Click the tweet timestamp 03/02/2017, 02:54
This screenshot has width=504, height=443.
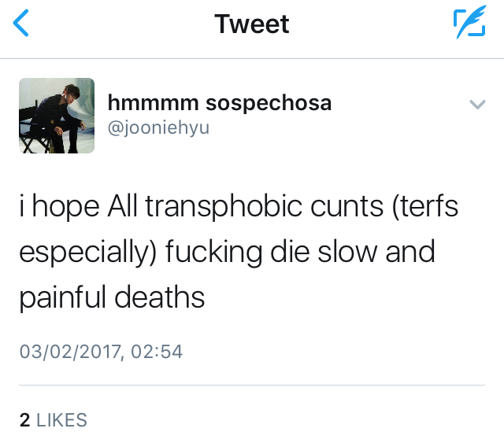[101, 351]
